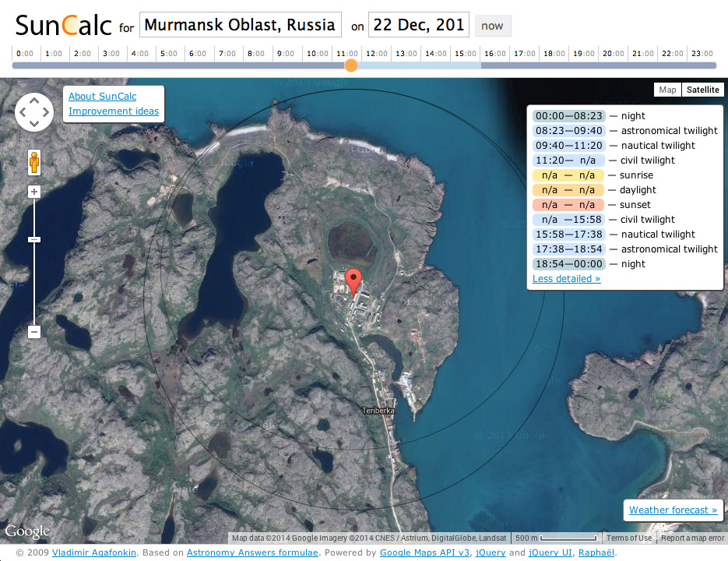Open the Improvement ideas link
728x561 pixels.
tap(113, 111)
